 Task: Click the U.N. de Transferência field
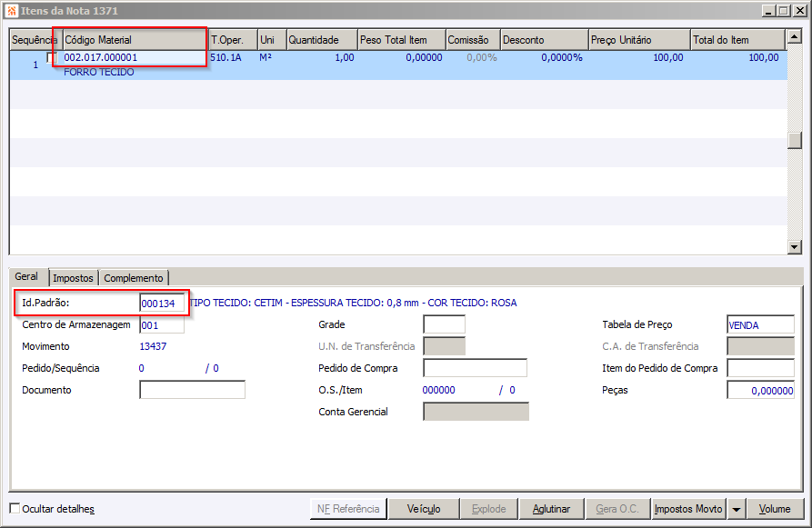[x=445, y=346]
